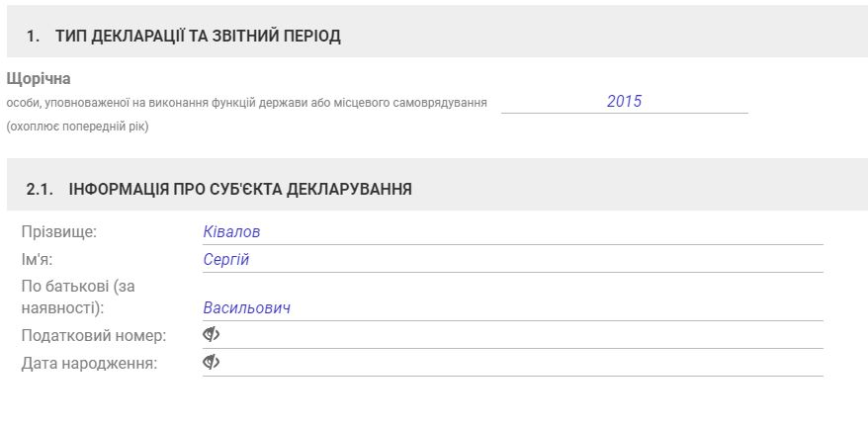
Task: Click section number 1. in first header
Action: [33, 37]
